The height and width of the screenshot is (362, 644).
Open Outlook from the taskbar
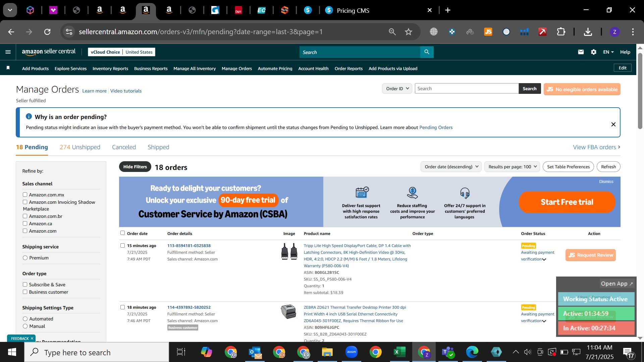coord(255,352)
